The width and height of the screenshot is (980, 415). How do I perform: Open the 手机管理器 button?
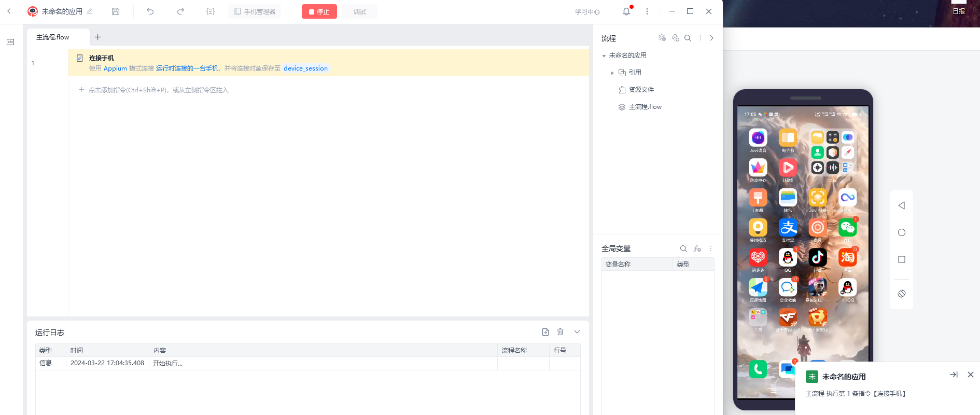pyautogui.click(x=255, y=11)
